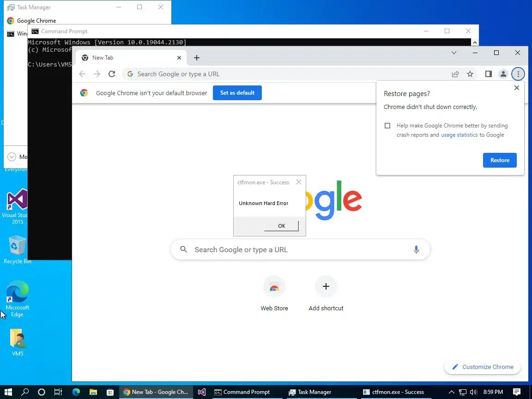
Task: Open the Web Store shortcut
Action: click(274, 294)
